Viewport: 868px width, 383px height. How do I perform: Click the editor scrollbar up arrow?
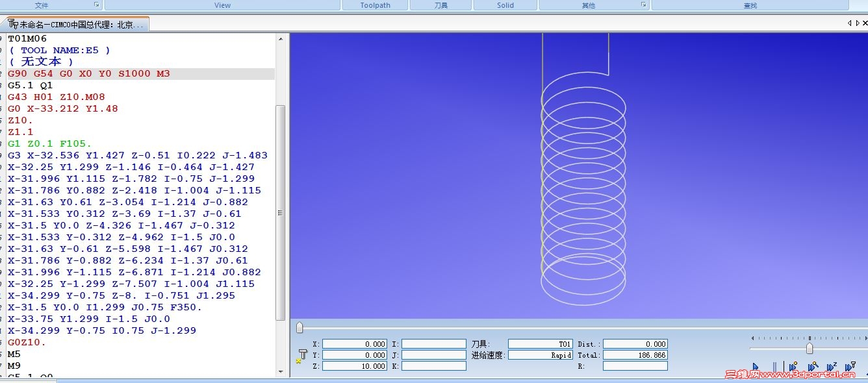pyautogui.click(x=281, y=39)
